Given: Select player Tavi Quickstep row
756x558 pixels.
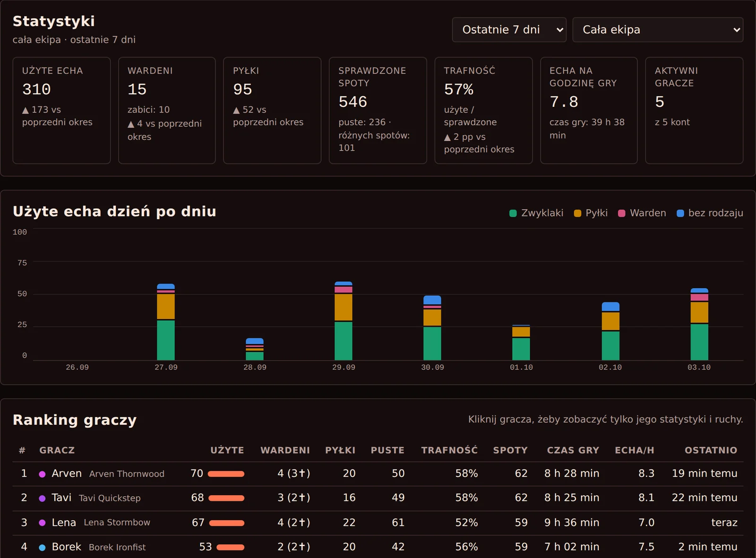Looking at the screenshot, I should pyautogui.click(x=378, y=498).
